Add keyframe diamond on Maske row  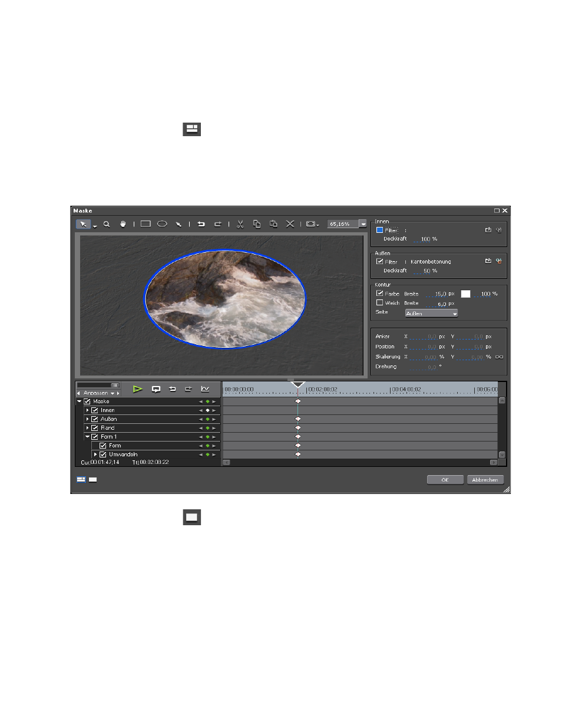point(207,401)
